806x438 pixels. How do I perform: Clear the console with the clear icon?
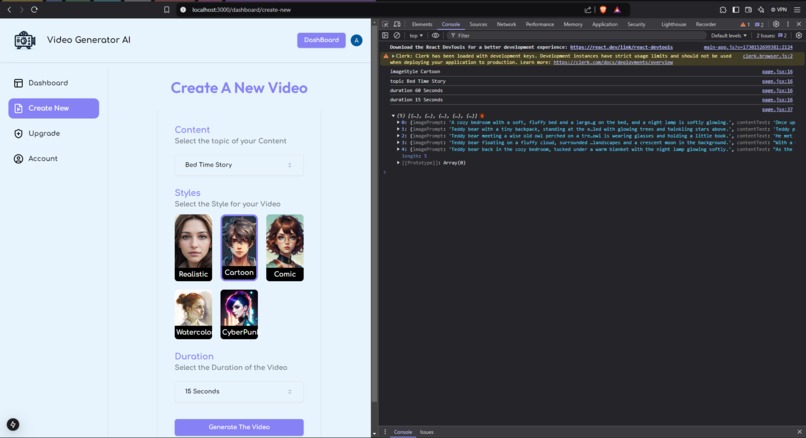click(x=397, y=35)
